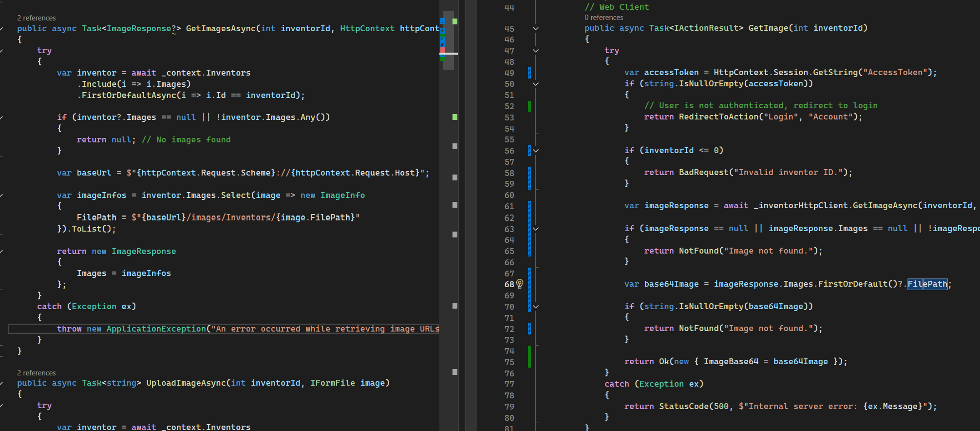
Task: Click the "Account" string literal
Action: click(x=830, y=117)
